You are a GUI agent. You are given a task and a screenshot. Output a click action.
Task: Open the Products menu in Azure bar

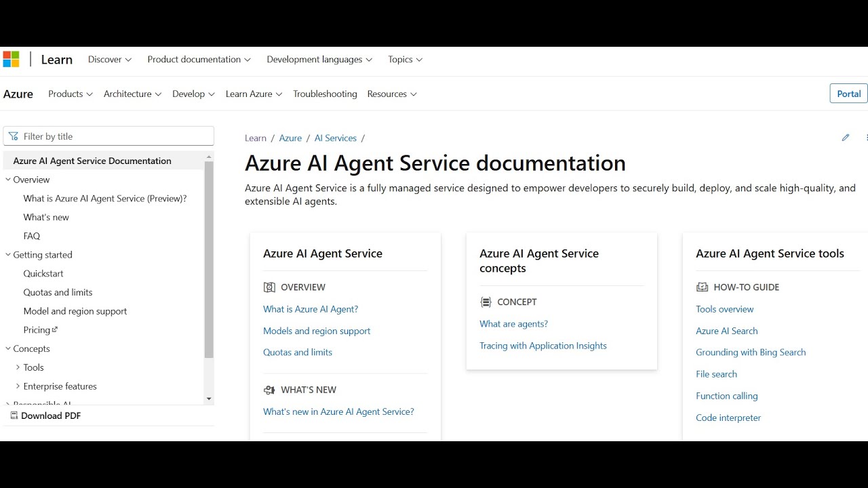71,94
